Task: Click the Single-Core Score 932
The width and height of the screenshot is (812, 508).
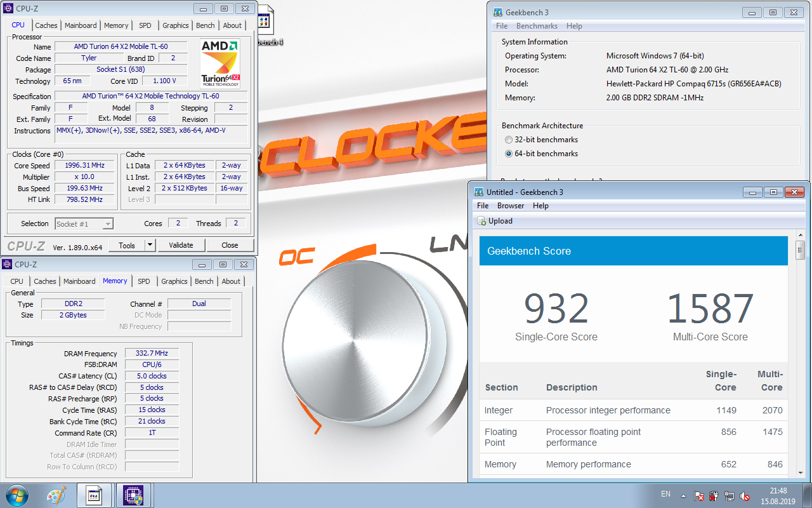Action: pos(556,309)
